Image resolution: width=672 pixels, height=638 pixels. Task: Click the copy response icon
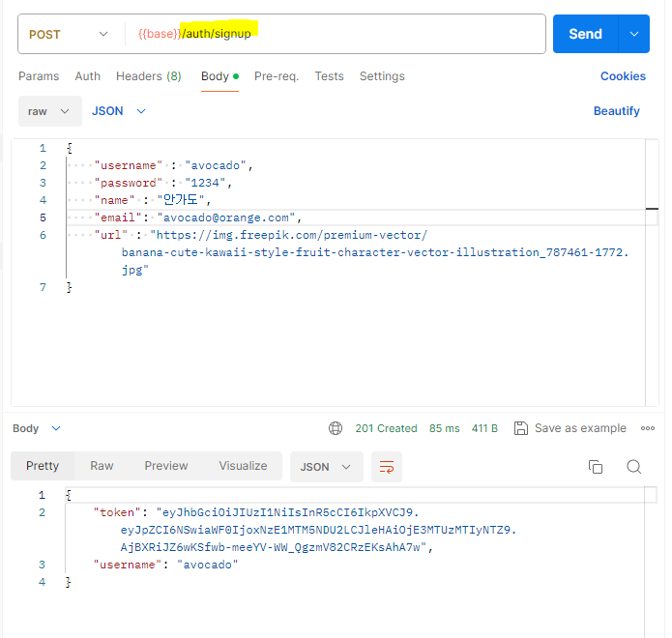pyautogui.click(x=596, y=467)
